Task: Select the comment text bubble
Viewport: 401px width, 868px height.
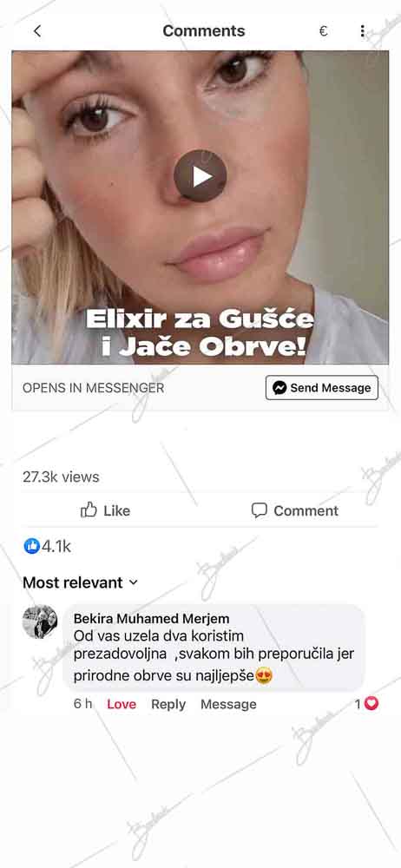Action: pyautogui.click(x=214, y=648)
